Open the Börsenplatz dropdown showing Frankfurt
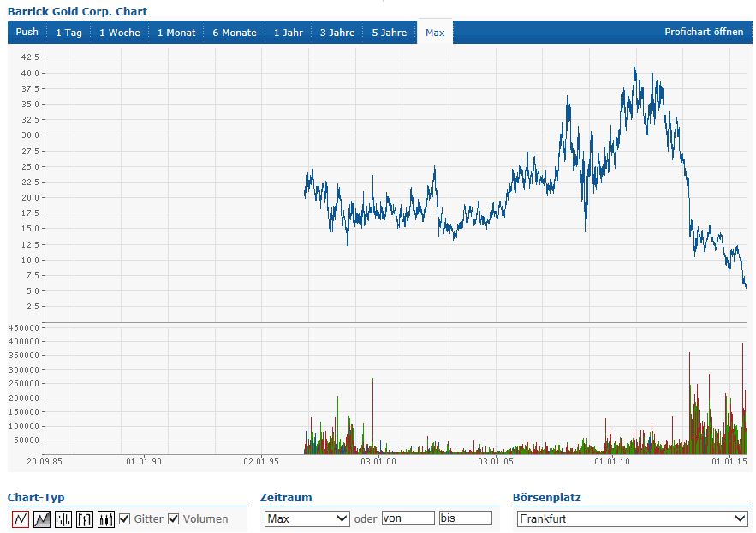 tap(632, 518)
